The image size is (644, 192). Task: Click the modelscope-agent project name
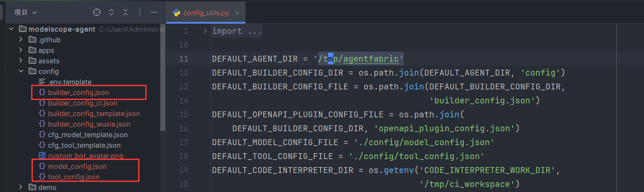(x=62, y=29)
